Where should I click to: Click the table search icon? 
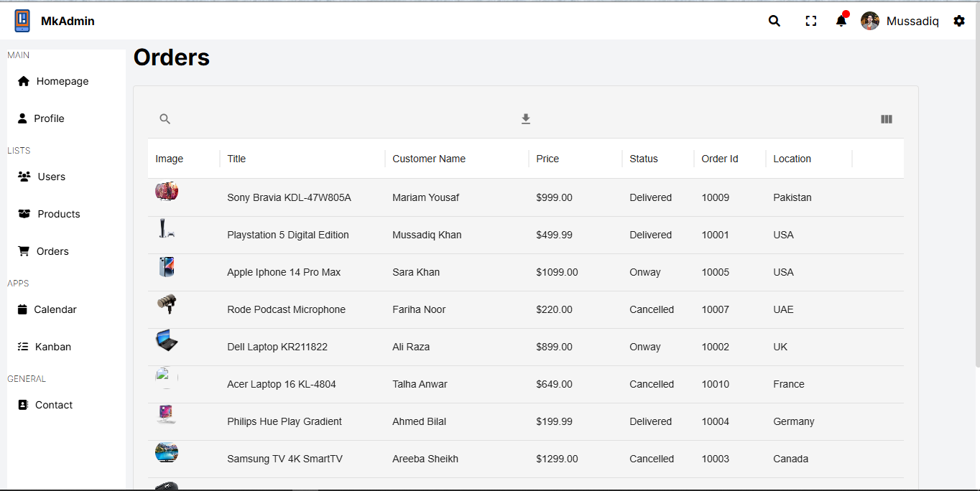[165, 119]
